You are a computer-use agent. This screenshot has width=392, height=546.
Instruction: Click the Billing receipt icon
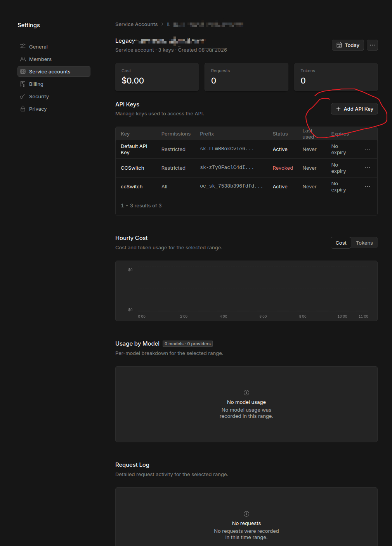tap(23, 84)
